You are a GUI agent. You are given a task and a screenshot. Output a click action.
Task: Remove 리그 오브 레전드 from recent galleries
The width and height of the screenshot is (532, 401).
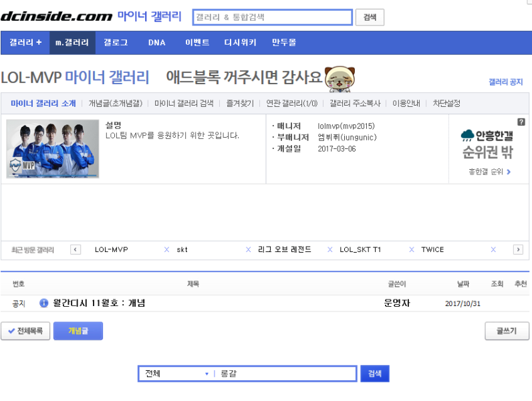[329, 250]
